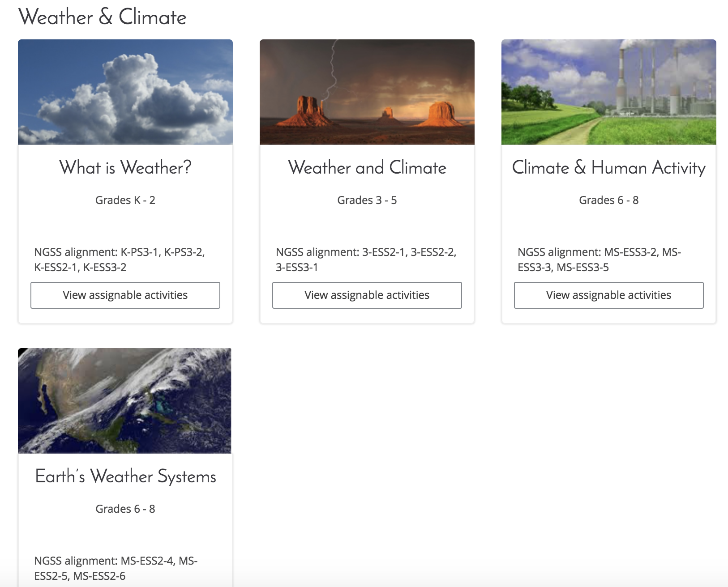Click the NGSS alignment text starting MS-ESS3-2
Screen dimensions: 728x587
pyautogui.click(x=600, y=259)
